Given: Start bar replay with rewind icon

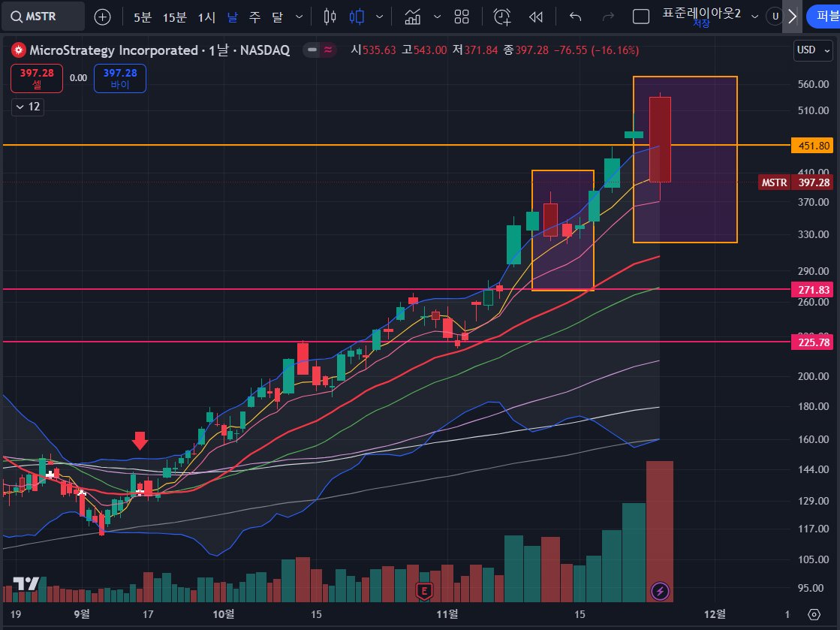Looking at the screenshot, I should [x=536, y=17].
